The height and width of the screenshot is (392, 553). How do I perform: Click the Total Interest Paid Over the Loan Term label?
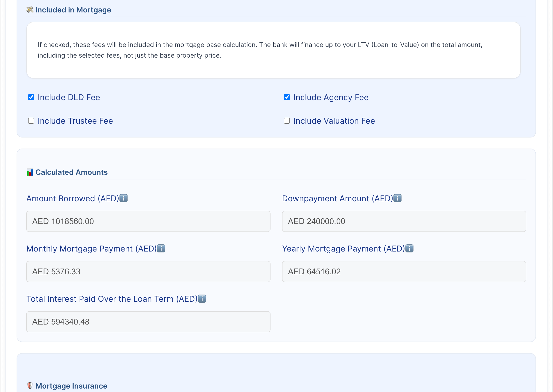[112, 299]
